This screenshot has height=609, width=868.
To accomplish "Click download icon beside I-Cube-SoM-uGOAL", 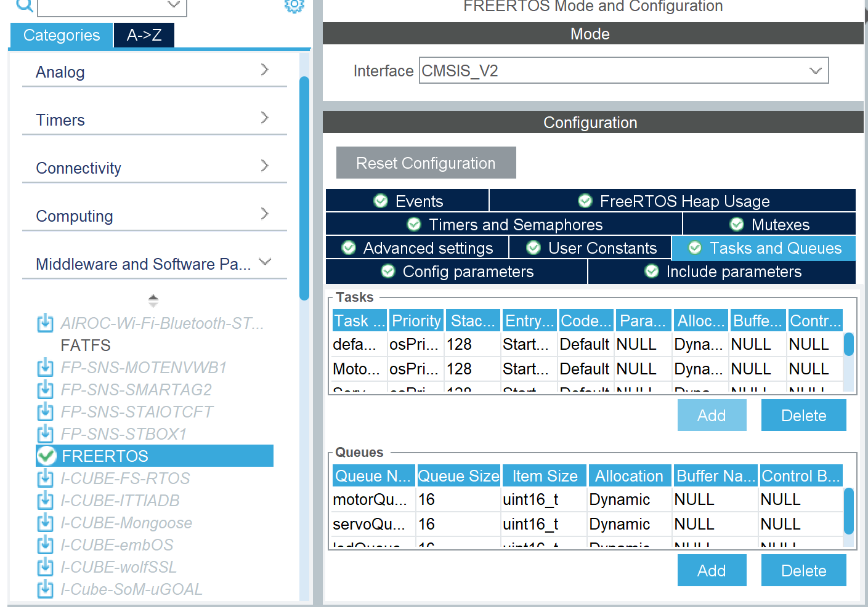I will click(45, 589).
